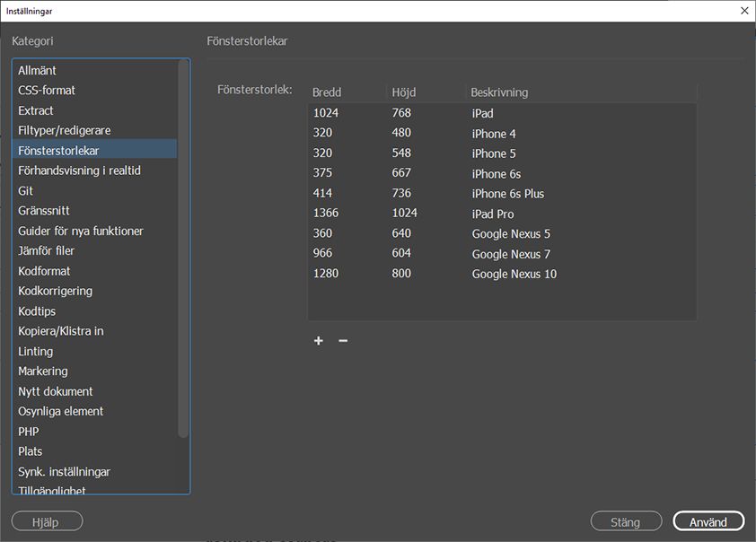This screenshot has width=756, height=542.
Task: Click height 1024 in iPad Pro row
Action: pyautogui.click(x=404, y=213)
